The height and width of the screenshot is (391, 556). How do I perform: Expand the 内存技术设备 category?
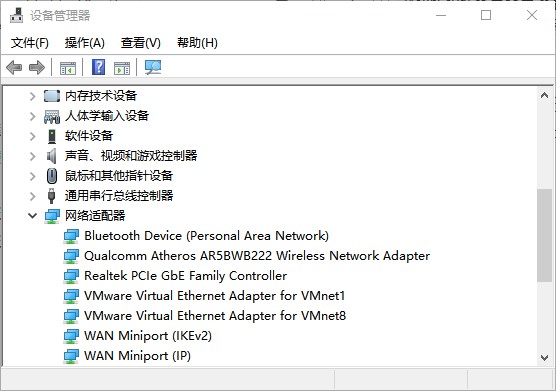pyautogui.click(x=33, y=96)
